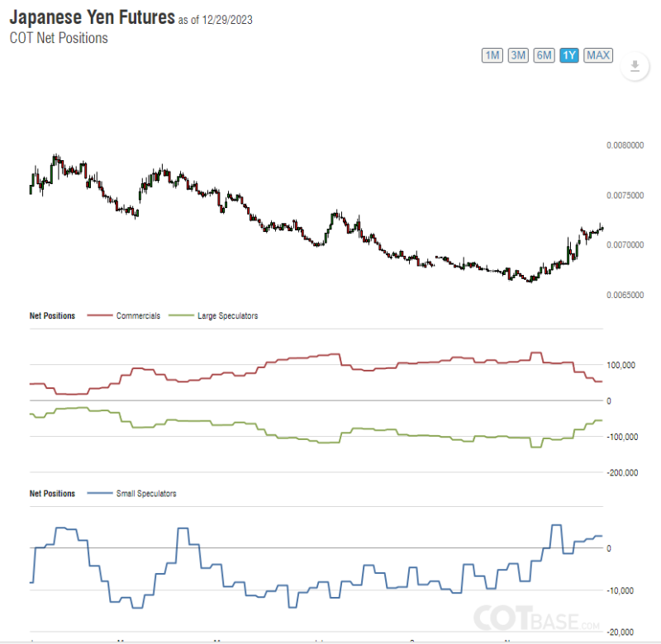Toggle the Commercials series legend label
Image resolution: width=661 pixels, height=644 pixels.
coord(138,316)
